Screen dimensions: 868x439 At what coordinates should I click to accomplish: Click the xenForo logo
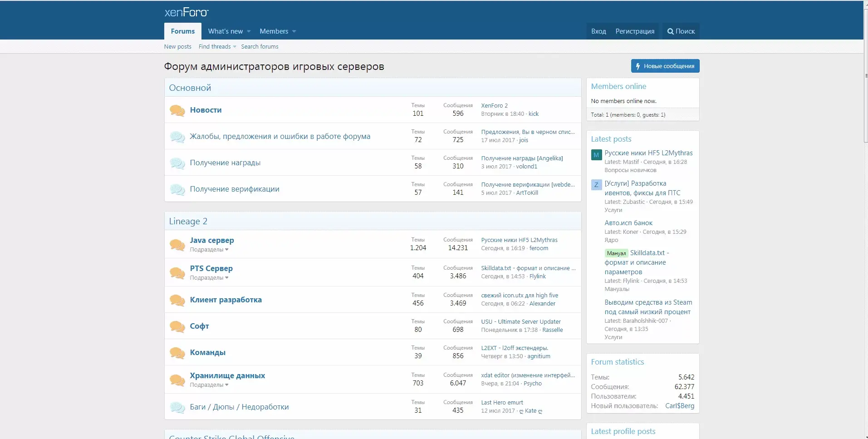tap(186, 12)
